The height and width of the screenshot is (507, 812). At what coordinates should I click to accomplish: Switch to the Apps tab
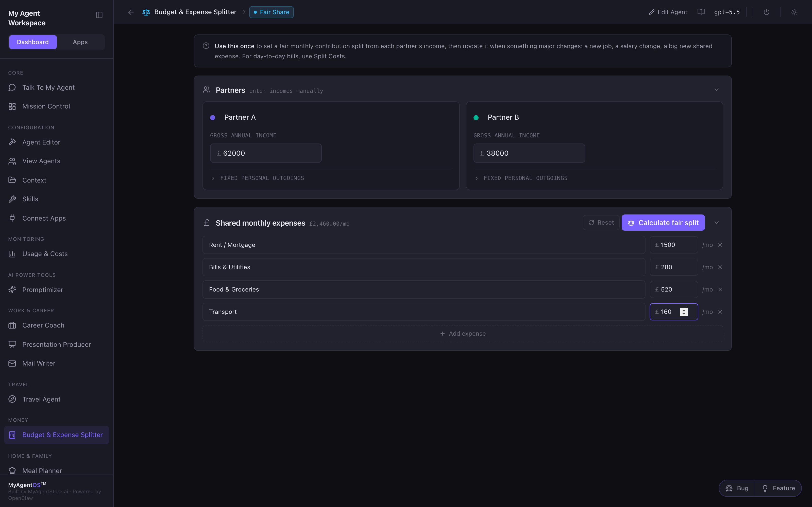coord(80,42)
